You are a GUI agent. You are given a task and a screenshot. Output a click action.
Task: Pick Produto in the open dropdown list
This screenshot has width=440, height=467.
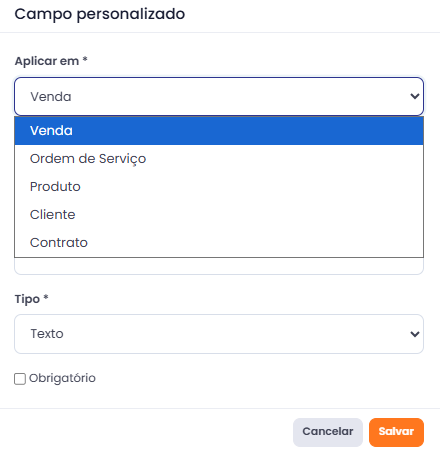coord(219,187)
